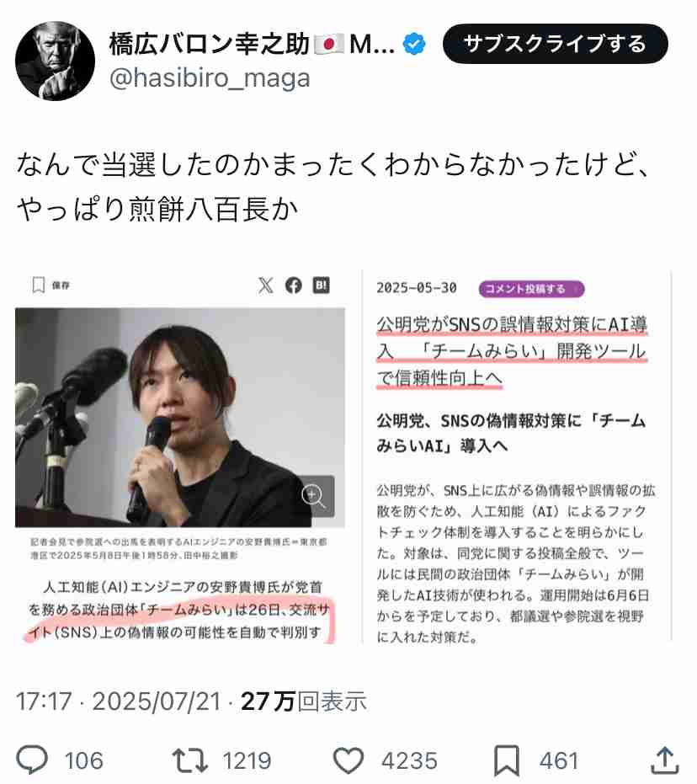Viewport: 697px width, 784px height.
Task: Tap the 保存 save bookmark icon
Action: pyautogui.click(x=39, y=285)
